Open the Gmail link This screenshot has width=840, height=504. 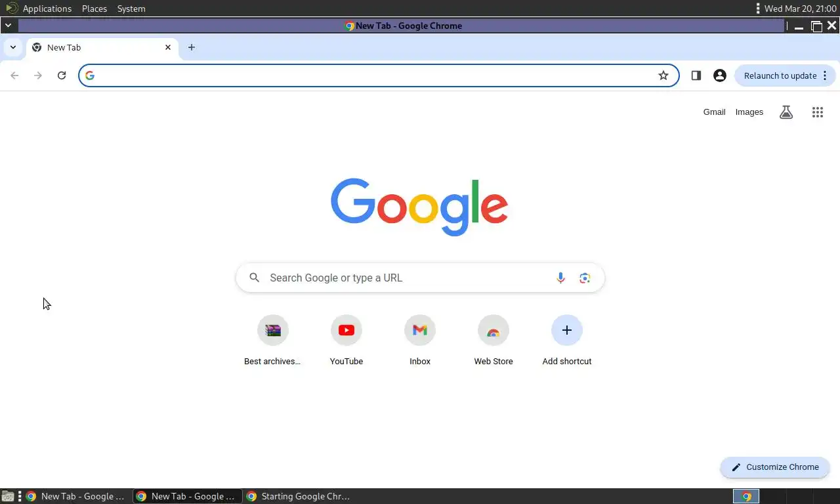click(714, 112)
